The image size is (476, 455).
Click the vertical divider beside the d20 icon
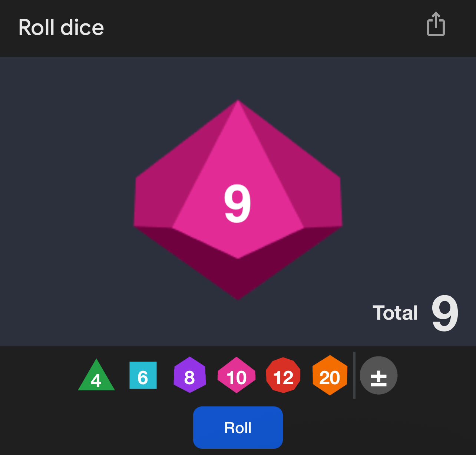point(354,375)
